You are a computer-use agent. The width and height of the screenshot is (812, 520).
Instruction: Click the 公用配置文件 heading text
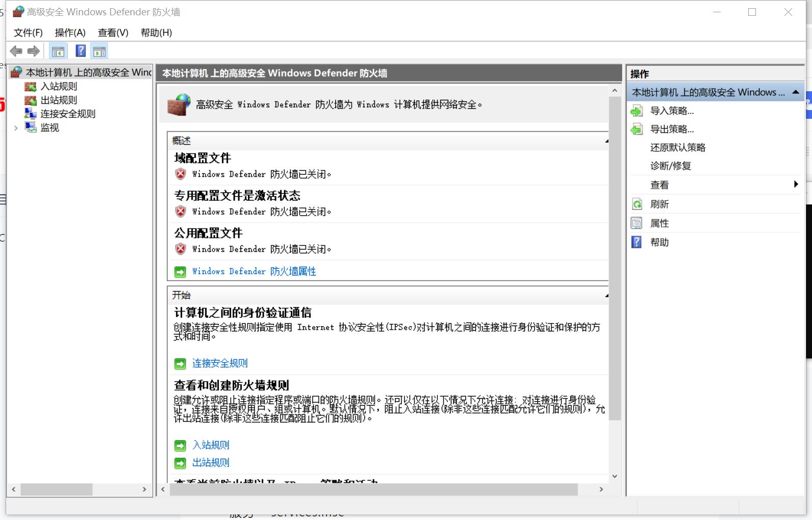[208, 233]
